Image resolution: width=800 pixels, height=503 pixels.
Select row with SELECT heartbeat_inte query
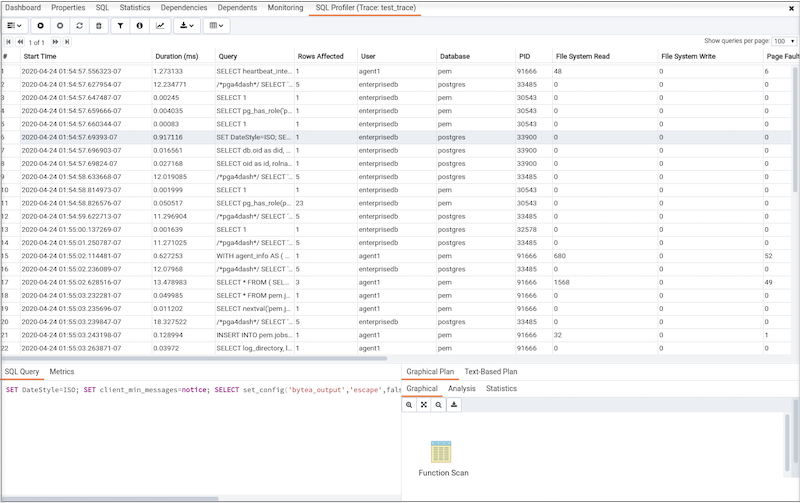click(396, 71)
